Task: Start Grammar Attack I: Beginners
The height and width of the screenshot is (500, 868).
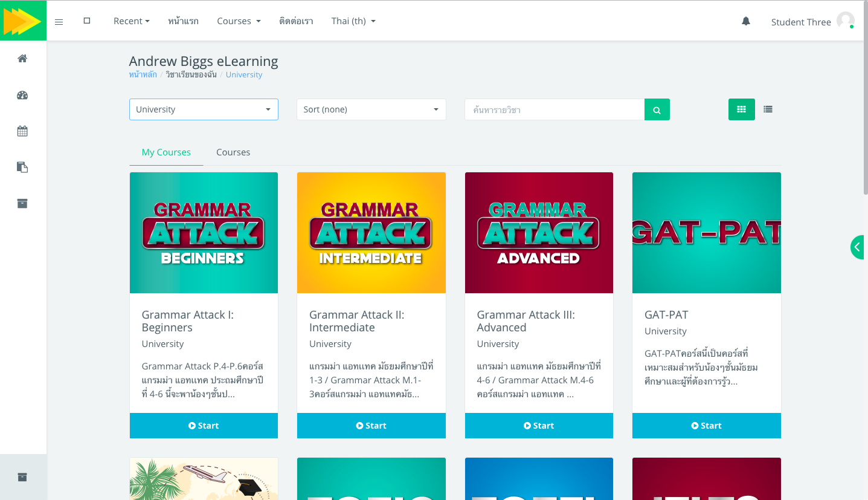Action: (x=204, y=426)
